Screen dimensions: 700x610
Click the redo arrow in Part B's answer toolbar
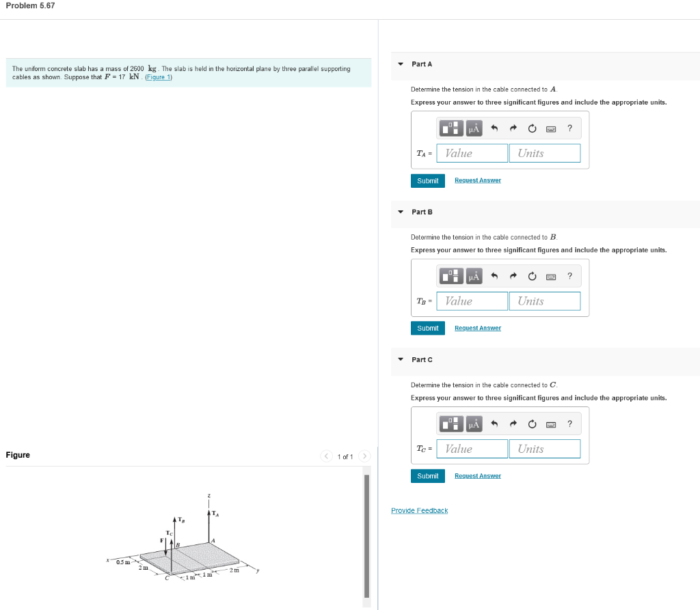click(x=513, y=276)
